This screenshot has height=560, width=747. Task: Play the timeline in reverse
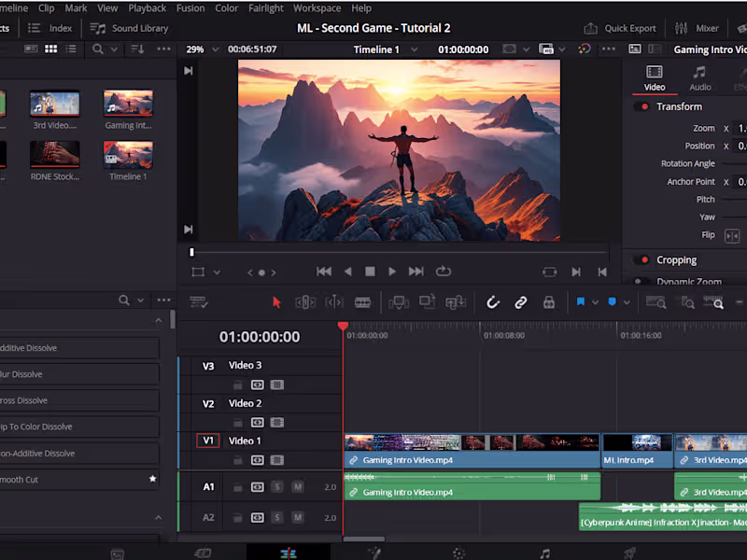(347, 272)
